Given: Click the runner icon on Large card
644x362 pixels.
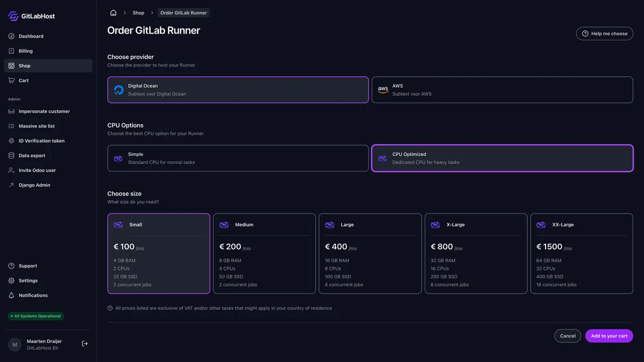Looking at the screenshot, I should tap(329, 225).
